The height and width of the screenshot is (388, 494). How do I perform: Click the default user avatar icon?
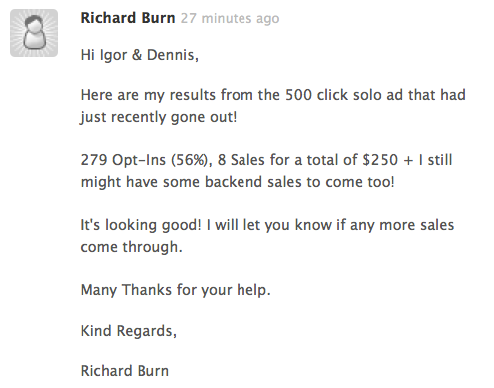pyautogui.click(x=34, y=33)
